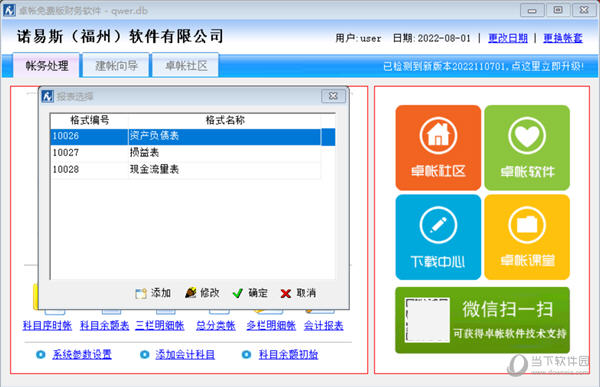The height and width of the screenshot is (387, 600).
Task: Click the new version upgrade notice
Action: tap(483, 66)
